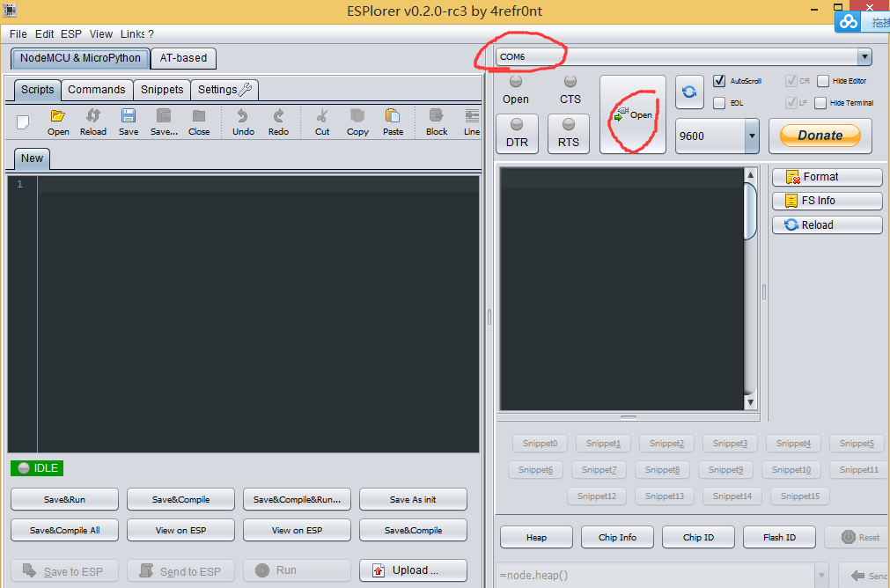Click Save&Compile&Run... button
The height and width of the screenshot is (588, 890).
coord(297,499)
